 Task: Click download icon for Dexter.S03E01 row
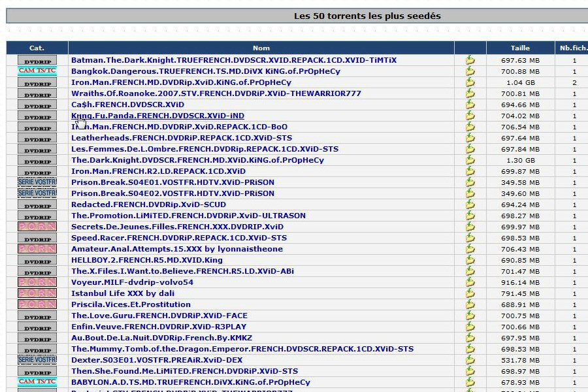[470, 360]
